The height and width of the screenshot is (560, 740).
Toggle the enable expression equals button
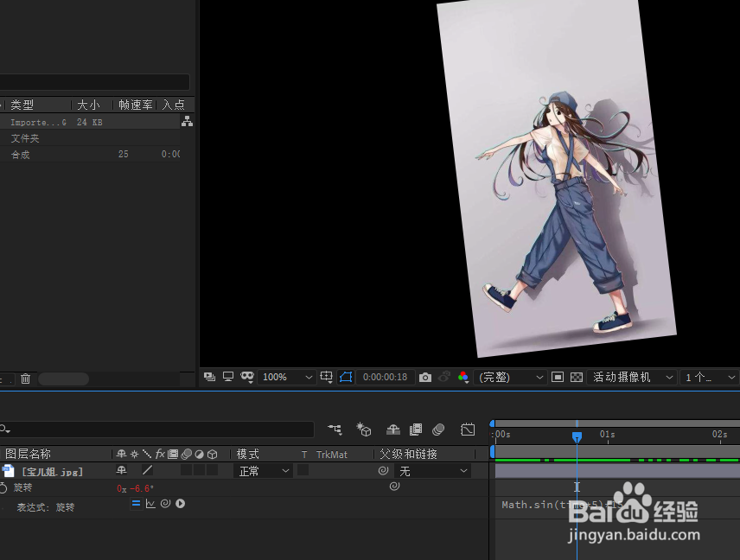(x=136, y=503)
